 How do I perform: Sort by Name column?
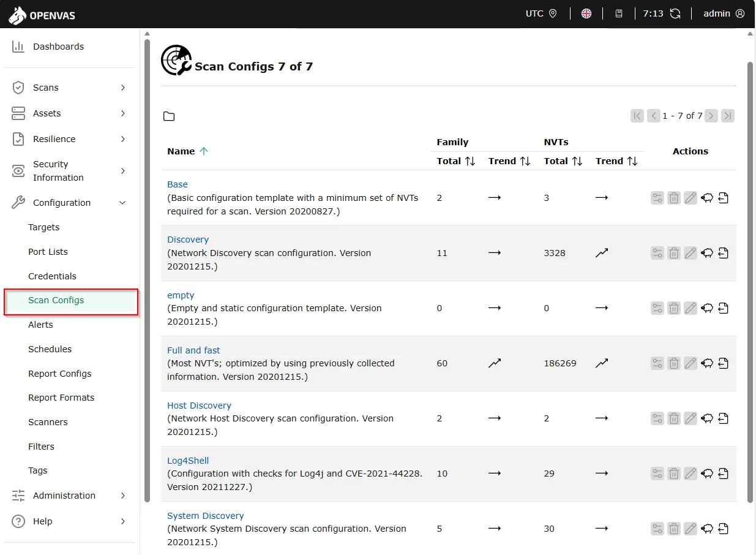tap(188, 151)
